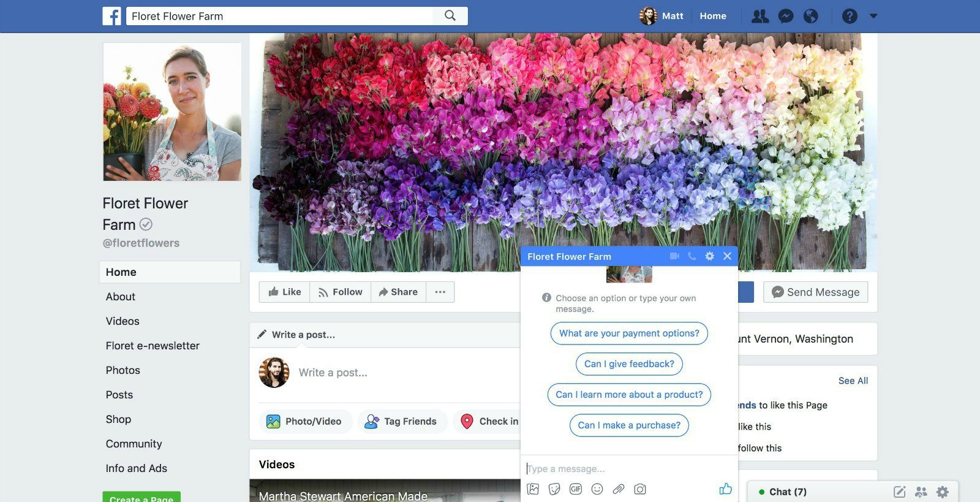980x502 pixels.
Task: Select 'What are your payment options?' reply
Action: [629, 333]
